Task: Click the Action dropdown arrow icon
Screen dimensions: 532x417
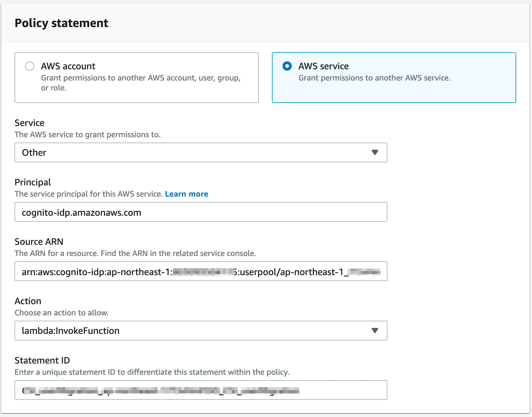Action: pyautogui.click(x=375, y=331)
